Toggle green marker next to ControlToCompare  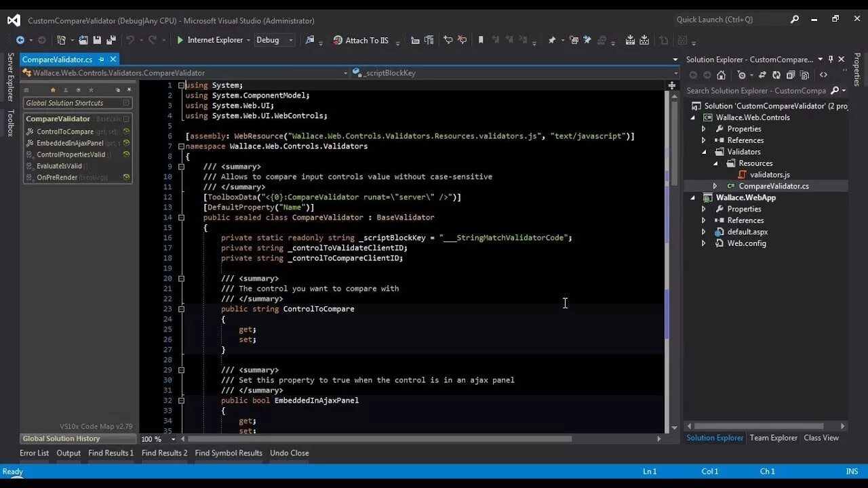click(x=126, y=131)
